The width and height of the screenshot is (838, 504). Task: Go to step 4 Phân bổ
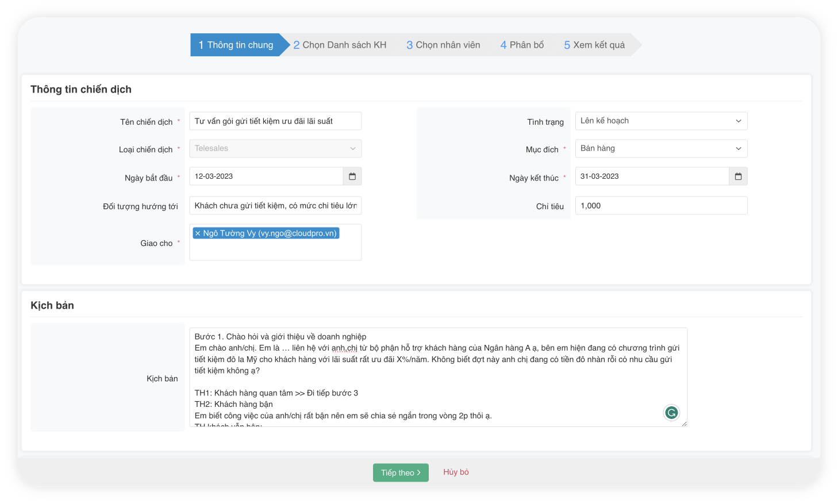pos(522,45)
